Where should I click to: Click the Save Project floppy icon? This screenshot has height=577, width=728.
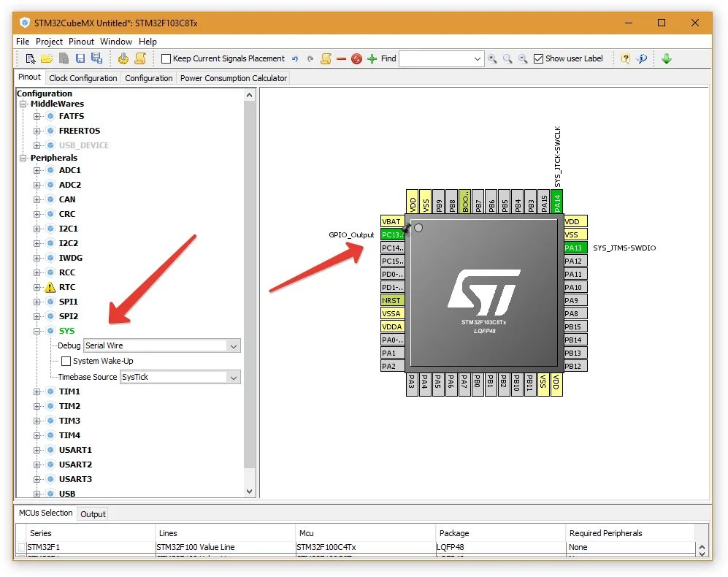coord(80,59)
